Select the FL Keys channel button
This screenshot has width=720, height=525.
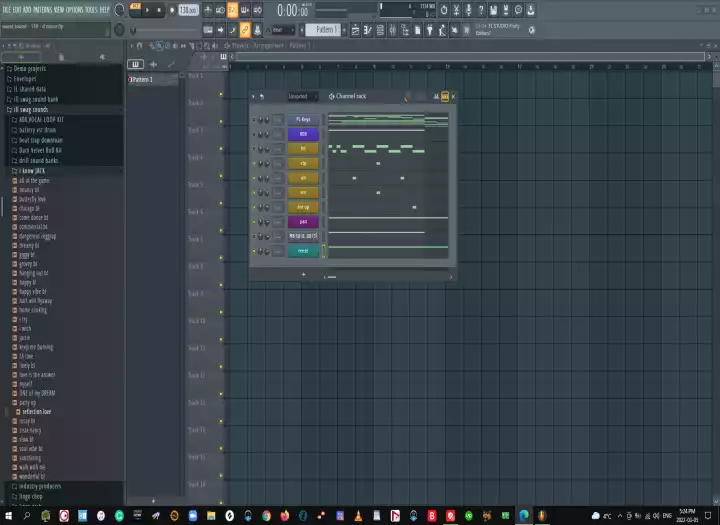click(x=303, y=120)
